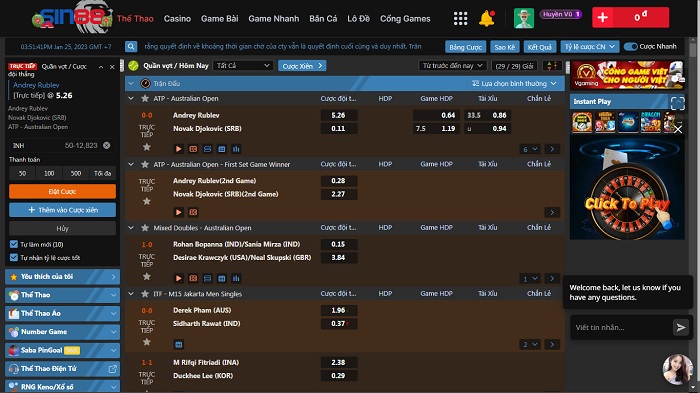Open the Casino menu
Screen dimensions: 700x393
click(177, 19)
